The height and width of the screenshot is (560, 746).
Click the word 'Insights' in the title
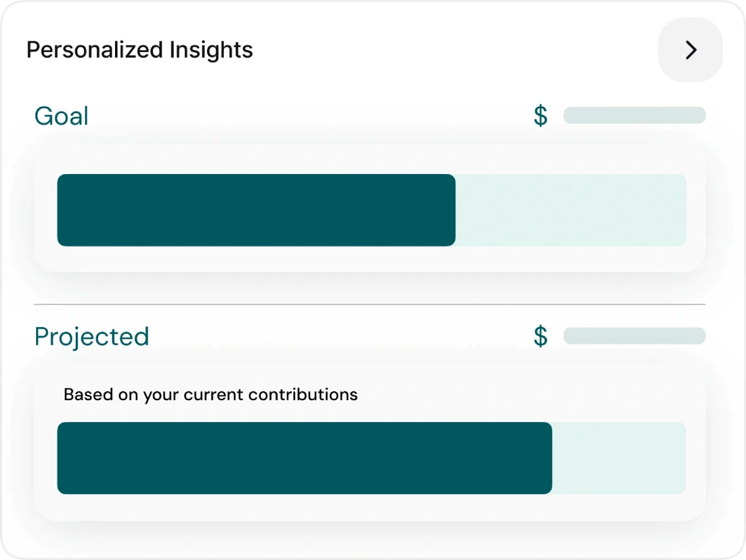click(x=212, y=50)
